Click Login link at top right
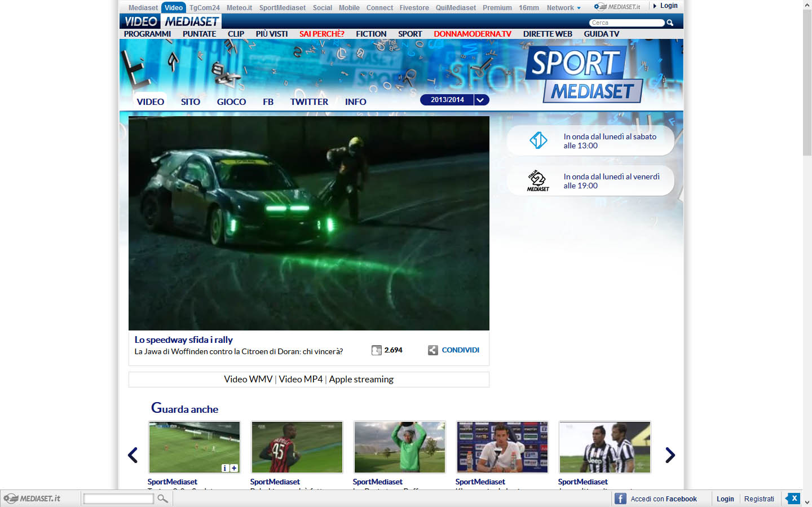This screenshot has width=812, height=507. [x=669, y=6]
